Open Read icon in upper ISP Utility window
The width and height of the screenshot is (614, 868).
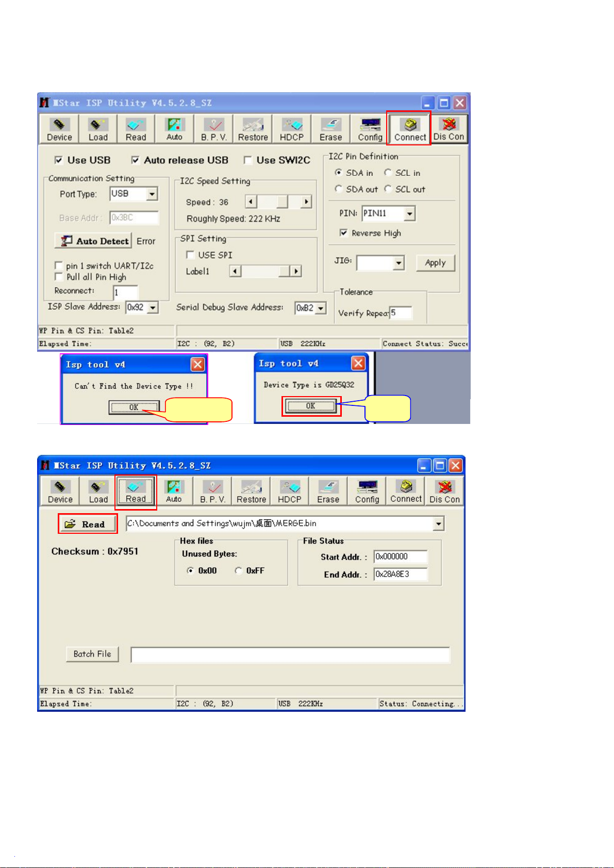(136, 129)
